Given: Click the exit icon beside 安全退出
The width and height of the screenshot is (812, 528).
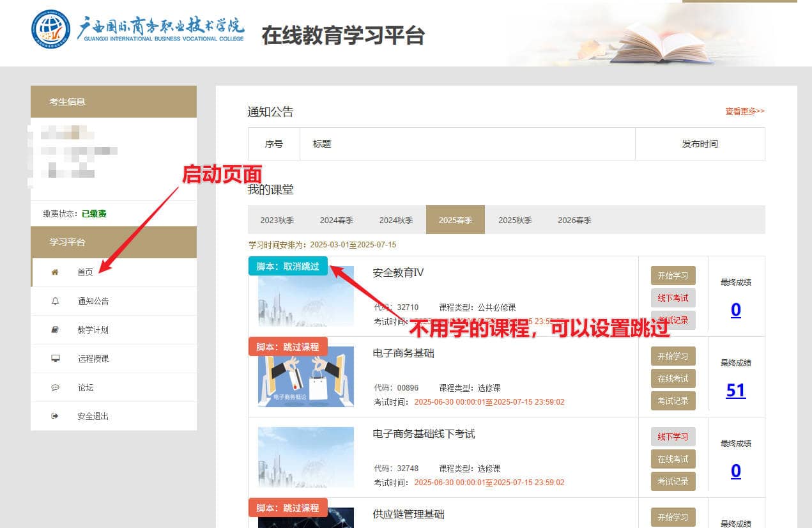Looking at the screenshot, I should click(x=55, y=416).
